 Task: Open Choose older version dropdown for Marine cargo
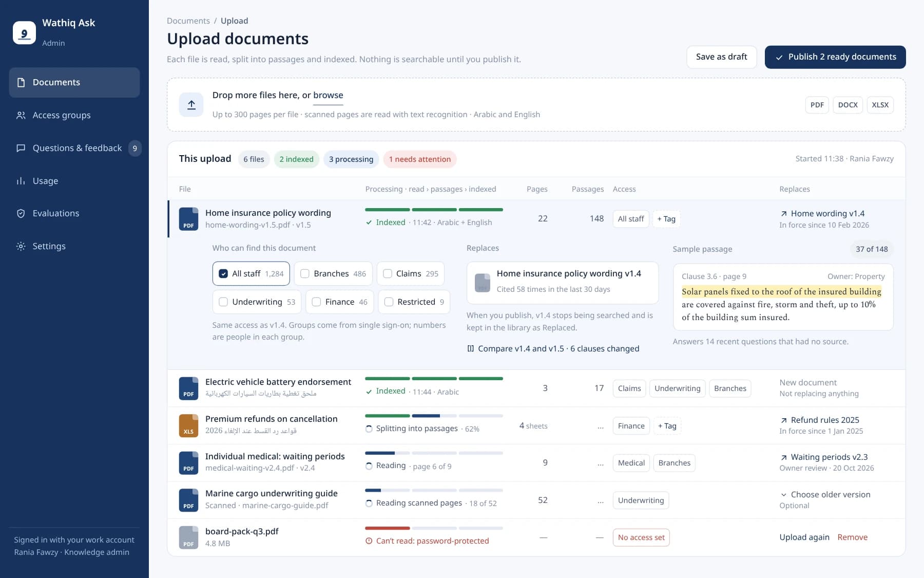(825, 495)
